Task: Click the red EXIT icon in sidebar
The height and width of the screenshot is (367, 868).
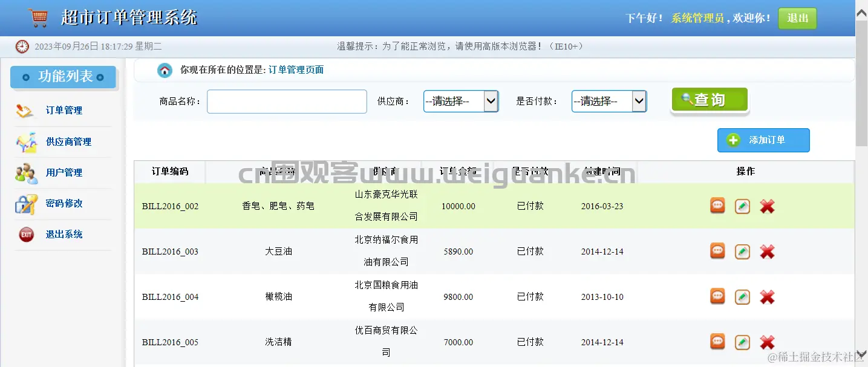Action: click(x=26, y=235)
